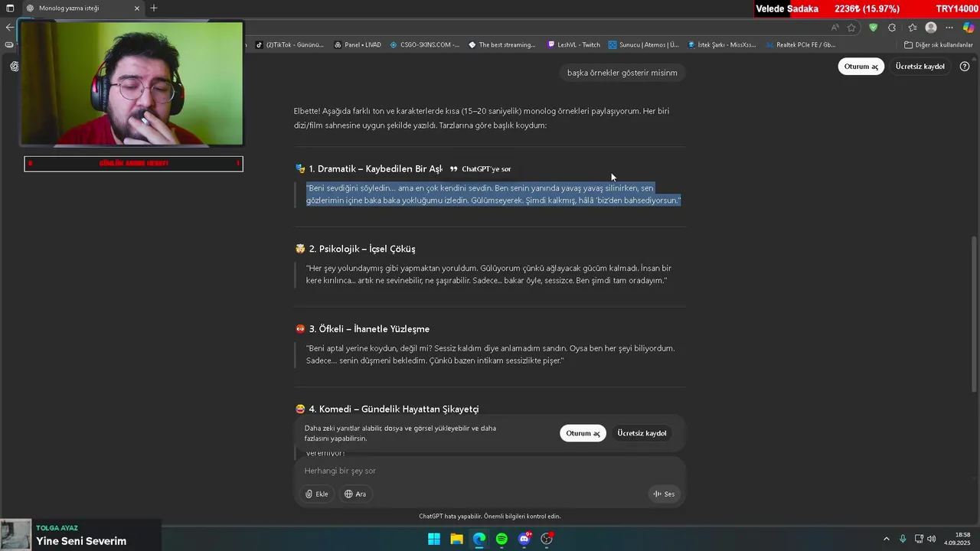Open network settings tray icon
The image size is (980, 551).
(920, 539)
